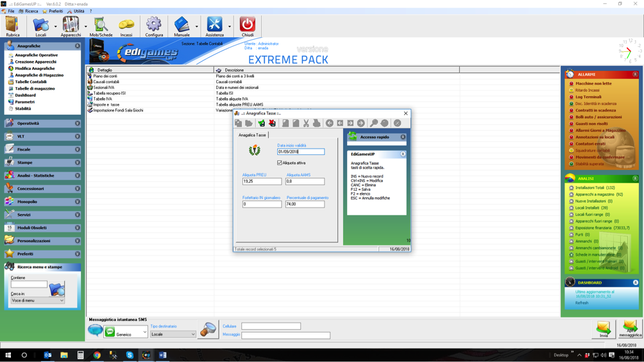Click the Aliquota AAMS field
Viewport: 644px width, 362px height.
click(305, 181)
